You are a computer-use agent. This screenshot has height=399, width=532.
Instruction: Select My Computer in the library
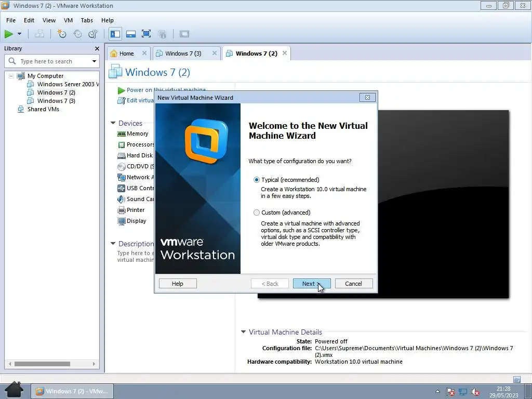(46, 76)
